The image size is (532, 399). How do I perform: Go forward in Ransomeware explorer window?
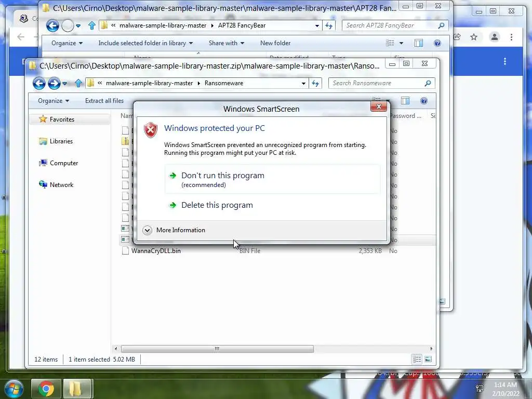[x=54, y=83]
